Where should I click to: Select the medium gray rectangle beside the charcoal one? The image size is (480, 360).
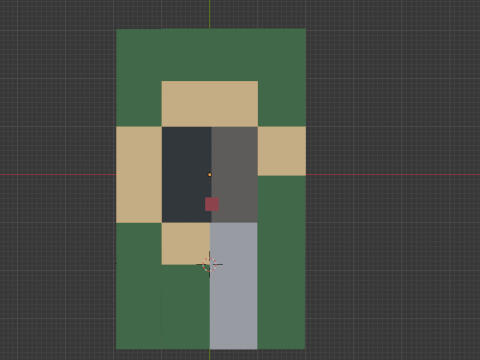234,174
